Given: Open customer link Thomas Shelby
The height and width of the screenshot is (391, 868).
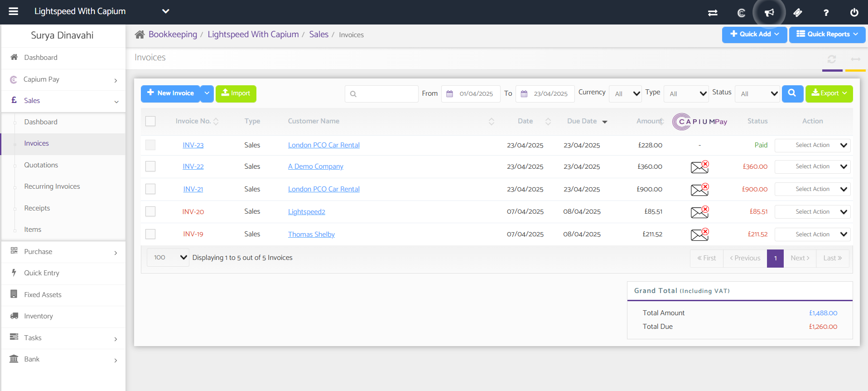Looking at the screenshot, I should point(312,235).
